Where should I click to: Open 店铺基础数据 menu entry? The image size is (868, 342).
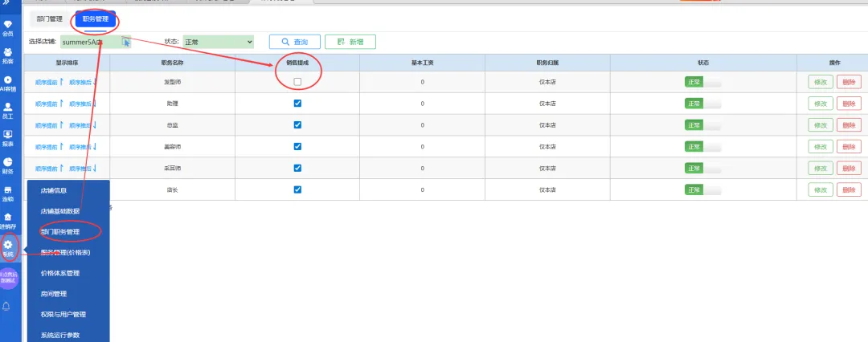[59, 211]
